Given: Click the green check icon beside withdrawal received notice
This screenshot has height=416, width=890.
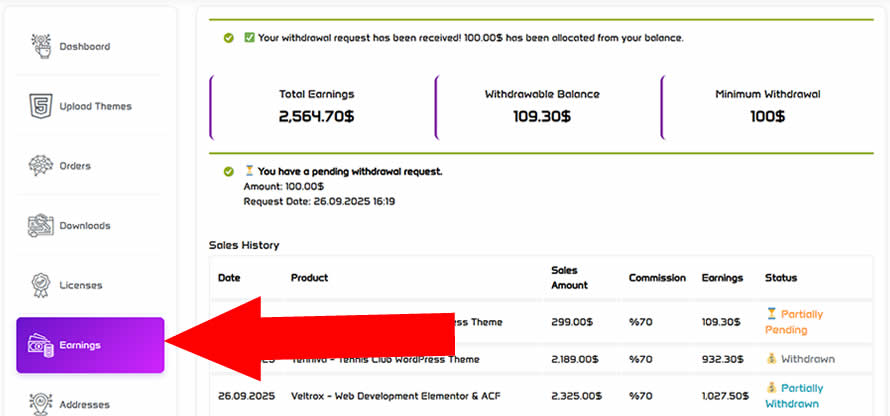Looking at the screenshot, I should (229, 38).
